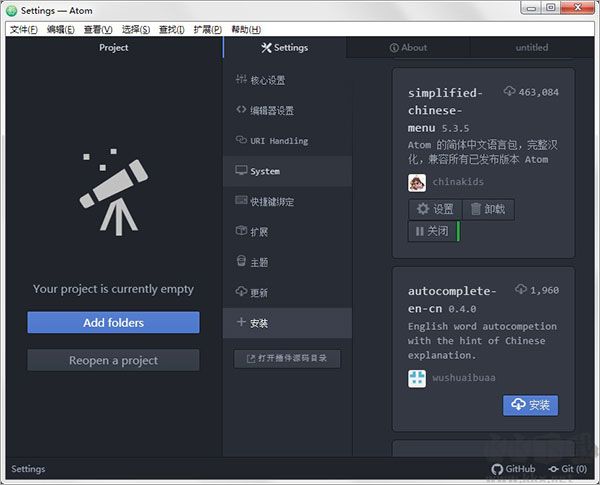Click autocomplete-en-cn download count 1,960
600x485 pixels.
click(x=545, y=291)
